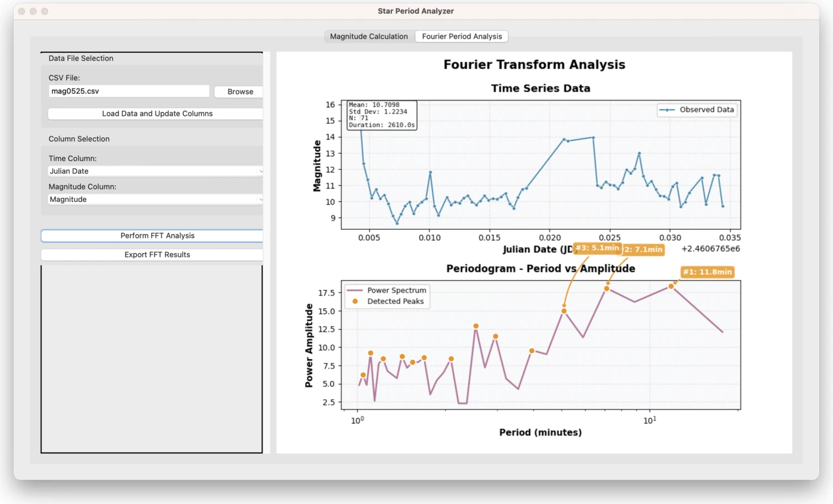Image resolution: width=833 pixels, height=504 pixels.
Task: Click the #1: 11.8min peak label
Action: click(x=707, y=272)
